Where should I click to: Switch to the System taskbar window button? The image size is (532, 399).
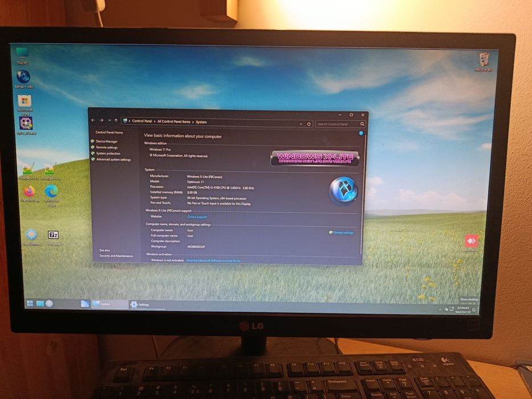click(x=110, y=304)
